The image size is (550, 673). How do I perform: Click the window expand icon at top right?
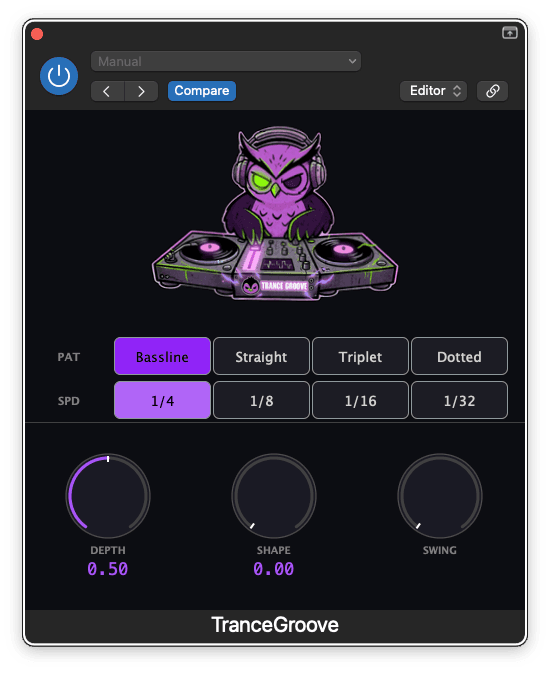tap(510, 33)
